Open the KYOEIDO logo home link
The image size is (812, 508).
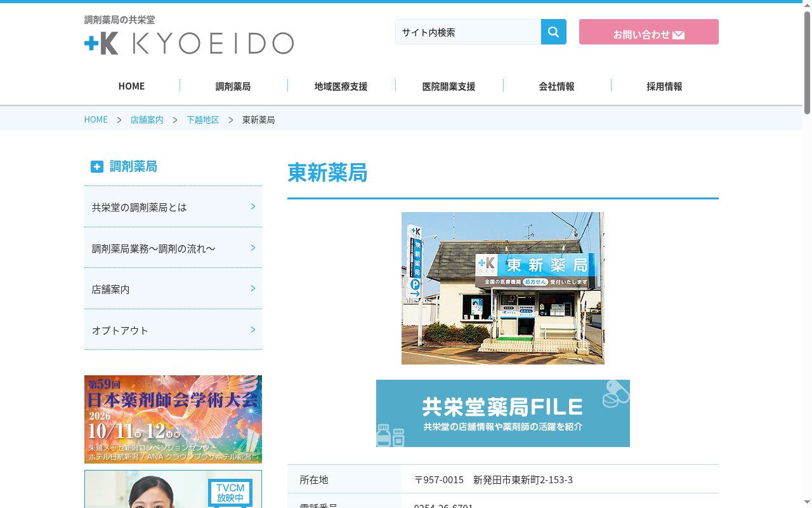point(189,43)
